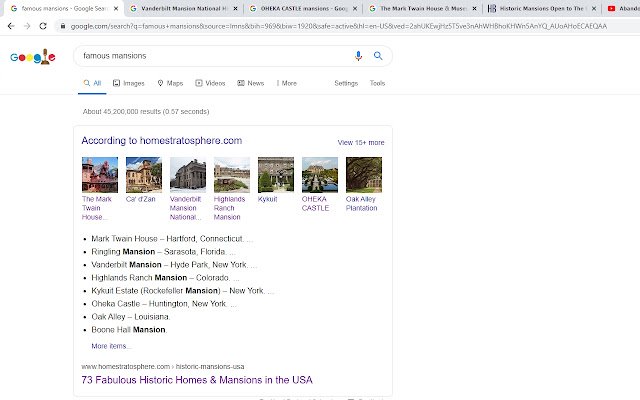640x400 pixels.
Task: Close the OHEKA CASTLE mansions browser tab
Action: point(355,8)
